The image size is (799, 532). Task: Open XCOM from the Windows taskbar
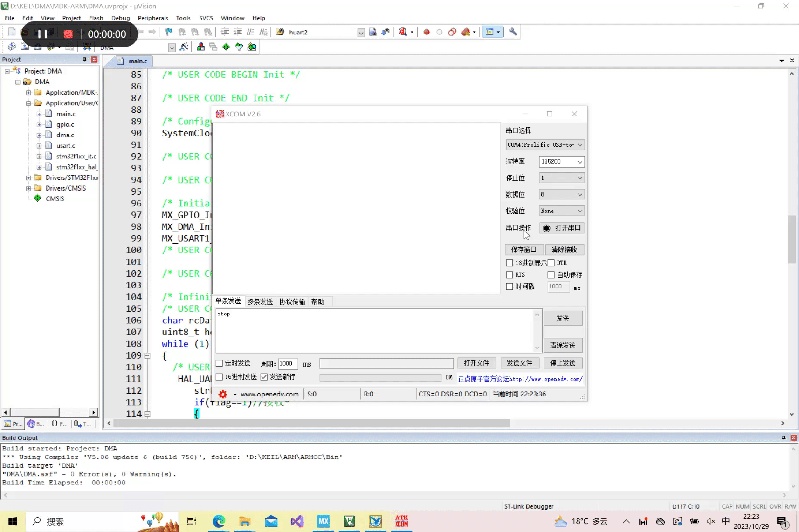pos(401,521)
